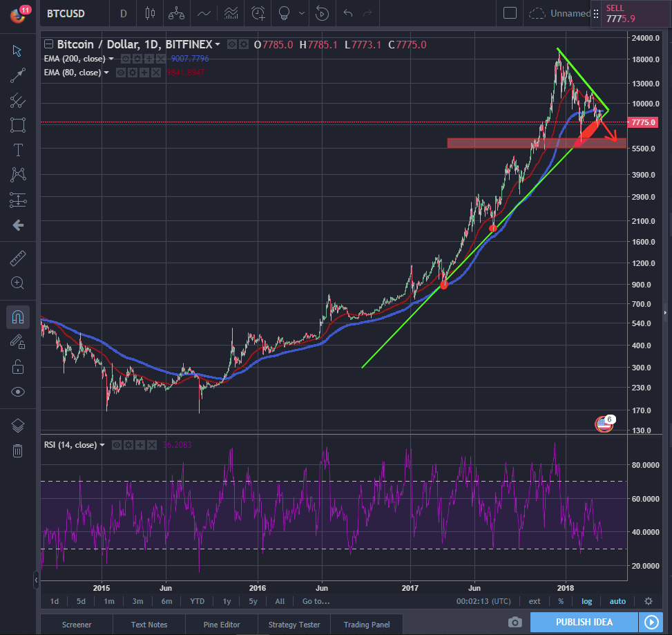Viewport: 672px width, 635px height.
Task: Expand the ideas dropdown arrow
Action: click(x=302, y=13)
